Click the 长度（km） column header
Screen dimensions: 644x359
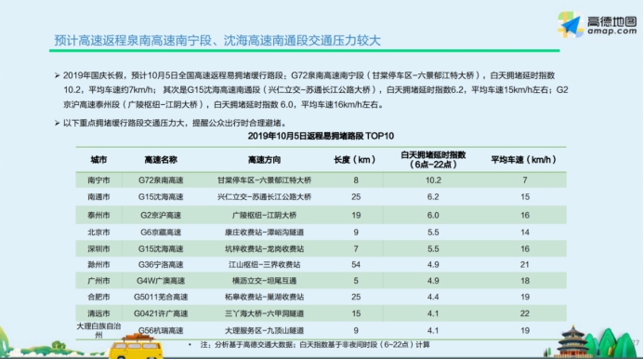tap(354, 160)
